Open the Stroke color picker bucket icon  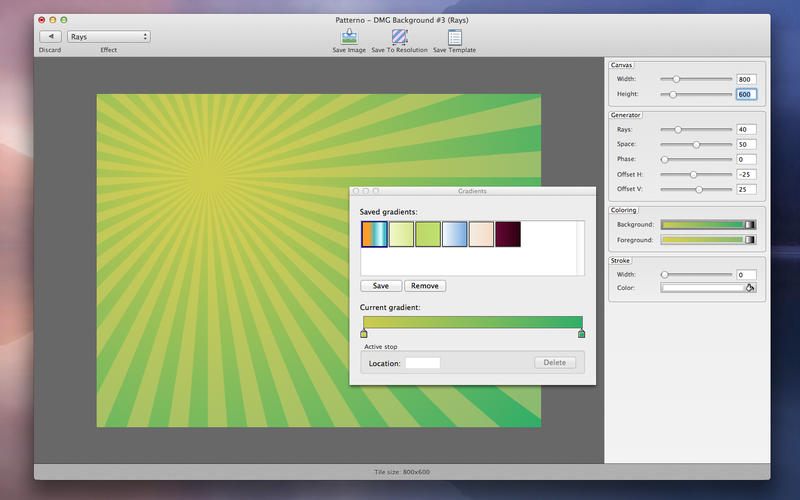[x=750, y=288]
